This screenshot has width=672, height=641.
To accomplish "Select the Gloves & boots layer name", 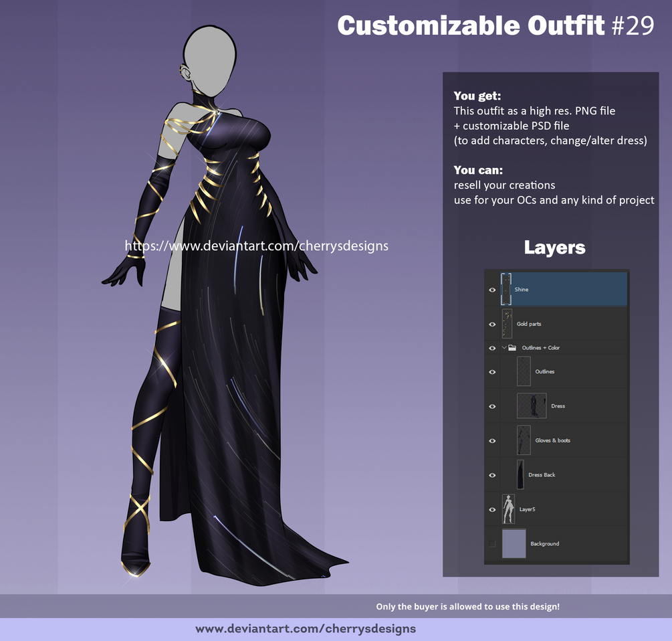I will coord(553,440).
